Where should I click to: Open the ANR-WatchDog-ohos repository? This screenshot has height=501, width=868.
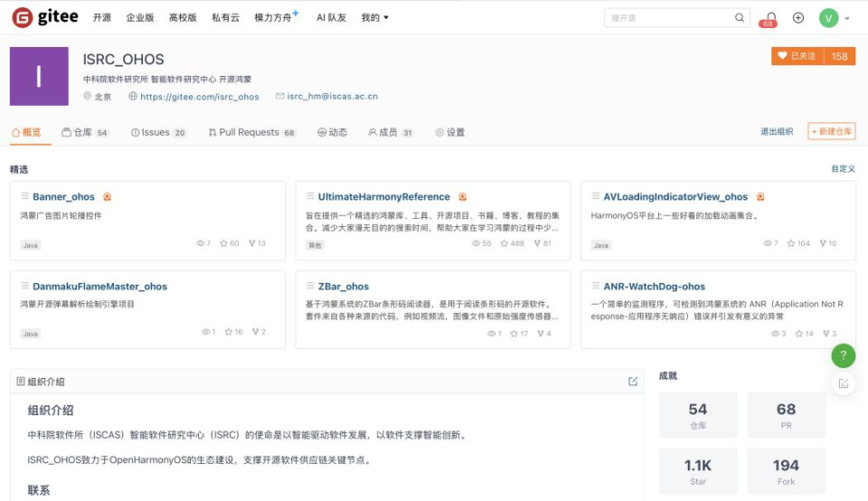coord(655,286)
